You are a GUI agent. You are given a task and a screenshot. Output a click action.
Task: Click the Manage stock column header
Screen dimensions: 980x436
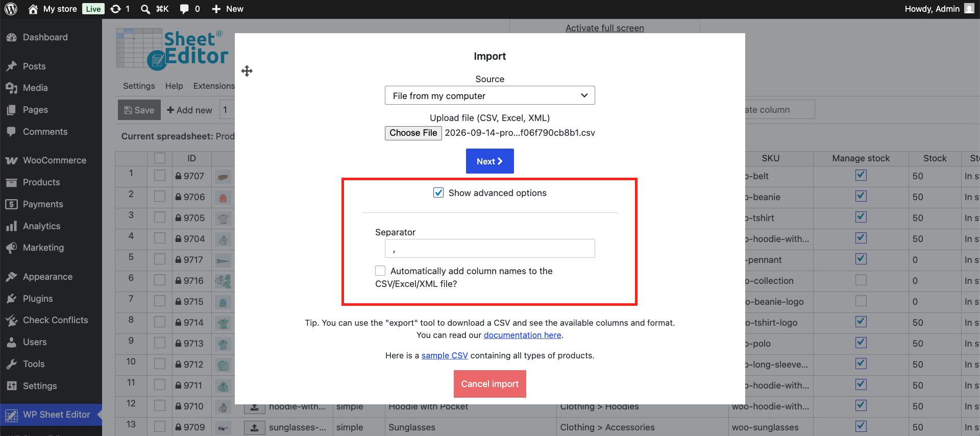coord(861,158)
